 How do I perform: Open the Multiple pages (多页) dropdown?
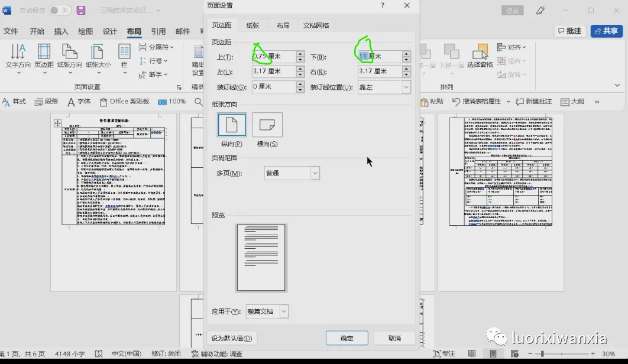[x=292, y=173]
